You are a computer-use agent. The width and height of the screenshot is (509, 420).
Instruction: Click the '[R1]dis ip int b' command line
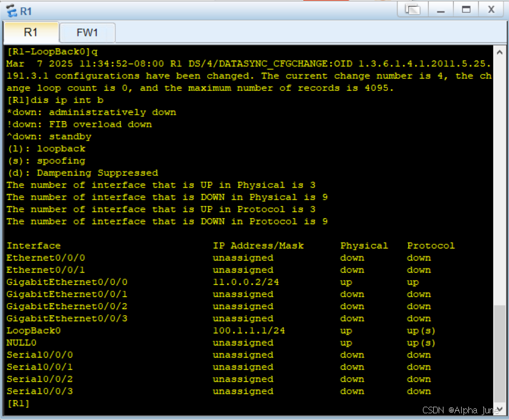[x=55, y=100]
